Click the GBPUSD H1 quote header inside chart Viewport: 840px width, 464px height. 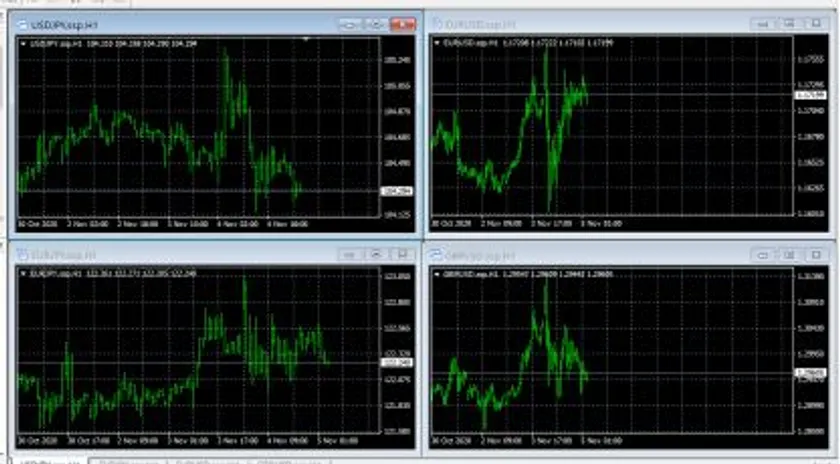coord(528,274)
